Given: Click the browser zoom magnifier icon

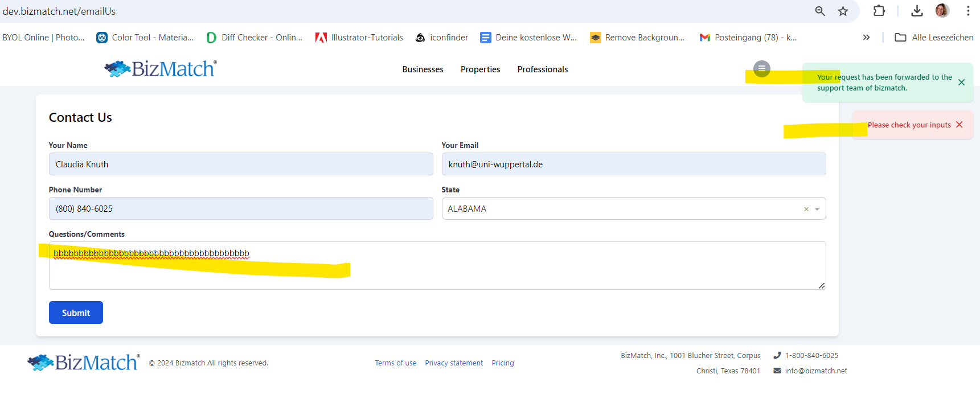Looking at the screenshot, I should point(820,11).
